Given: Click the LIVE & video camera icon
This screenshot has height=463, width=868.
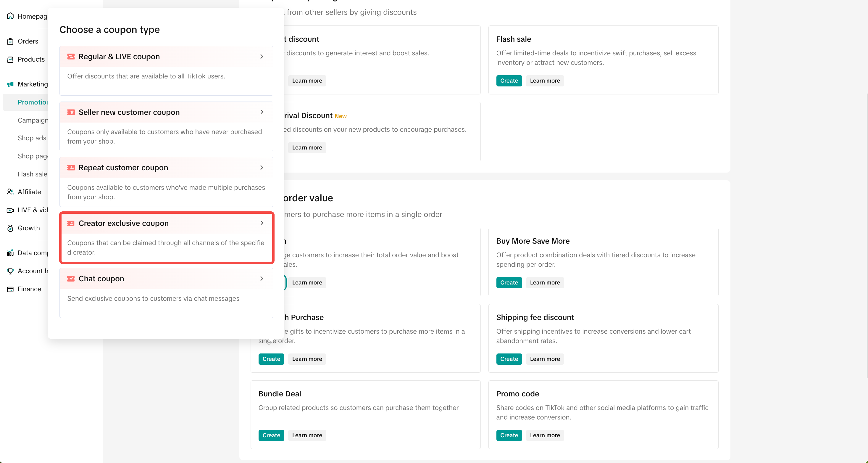Looking at the screenshot, I should coord(10,210).
